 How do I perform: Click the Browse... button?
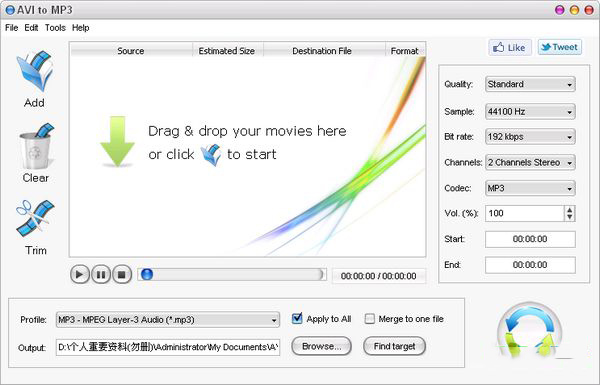pos(321,346)
